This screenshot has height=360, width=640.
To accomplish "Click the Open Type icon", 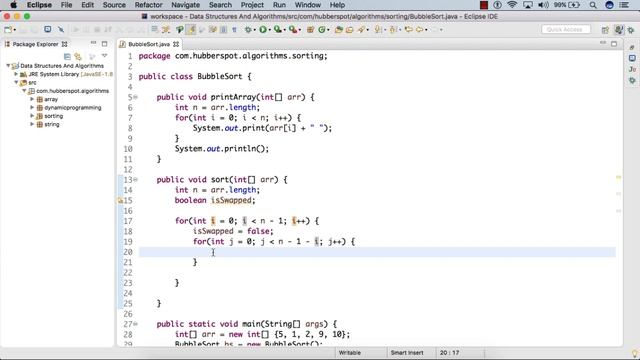I will 338,29.
